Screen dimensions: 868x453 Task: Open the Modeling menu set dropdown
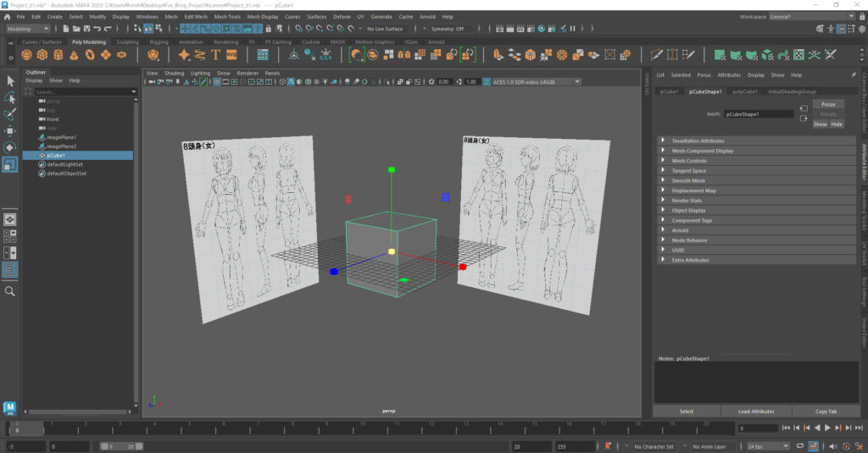coord(28,29)
